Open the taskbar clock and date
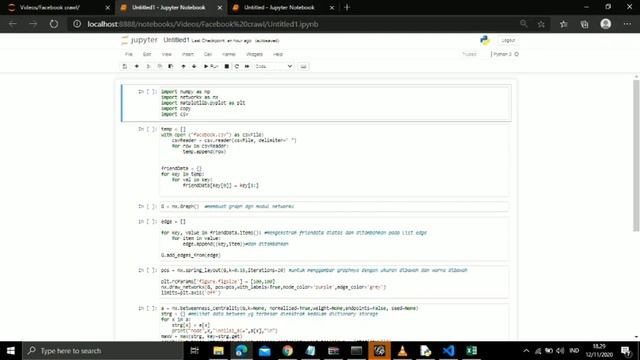640x360 pixels. point(599,351)
